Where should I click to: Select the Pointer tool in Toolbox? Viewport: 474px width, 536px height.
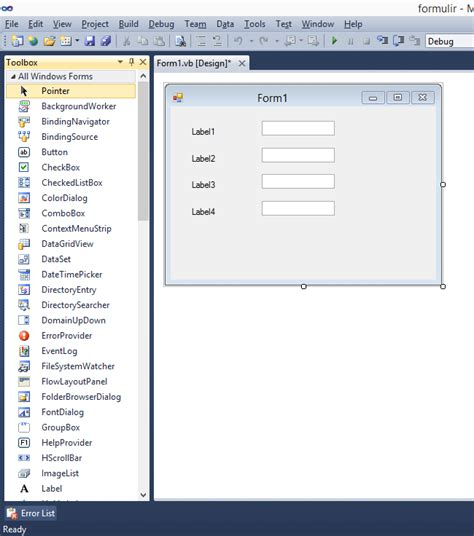pyautogui.click(x=71, y=91)
